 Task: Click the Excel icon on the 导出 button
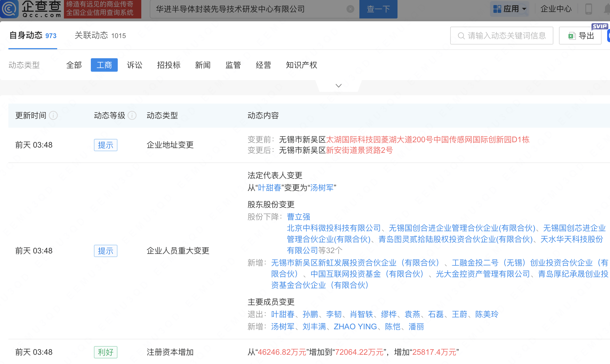coord(572,36)
